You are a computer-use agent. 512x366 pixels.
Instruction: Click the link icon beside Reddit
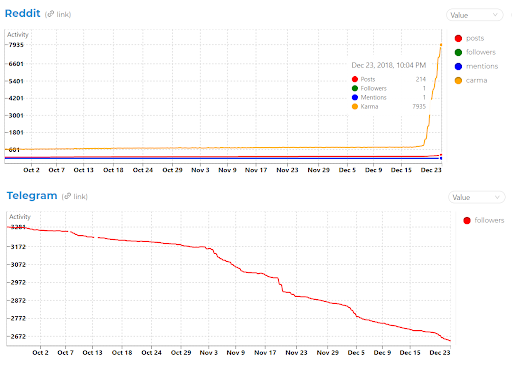50,14
